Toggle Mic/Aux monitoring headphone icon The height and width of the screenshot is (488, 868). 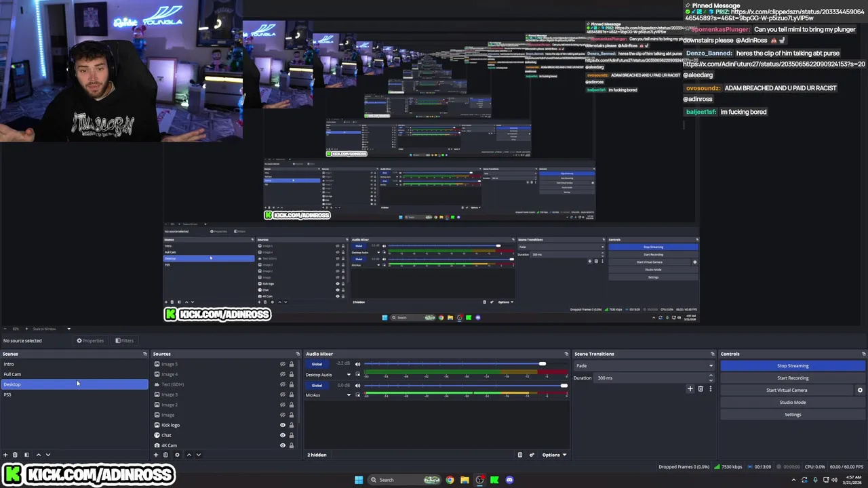[x=357, y=395]
